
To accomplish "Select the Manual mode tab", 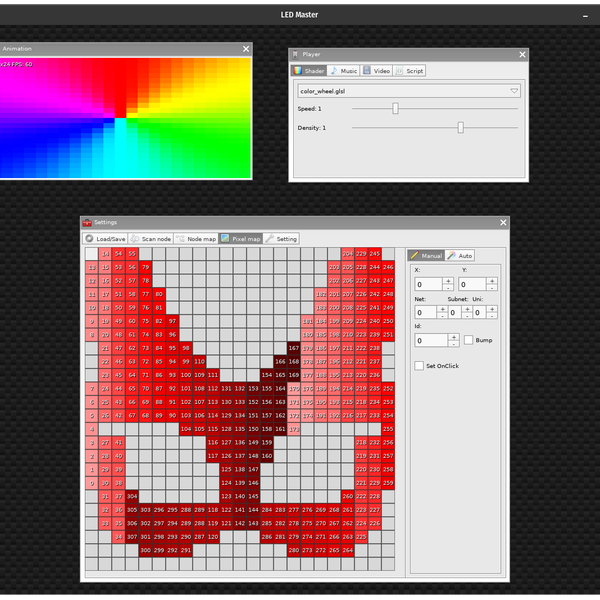I will [426, 256].
